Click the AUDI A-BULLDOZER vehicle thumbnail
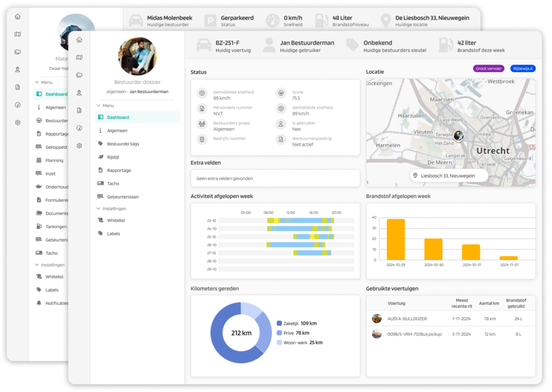Image resolution: width=552 pixels, height=392 pixels. point(377,319)
